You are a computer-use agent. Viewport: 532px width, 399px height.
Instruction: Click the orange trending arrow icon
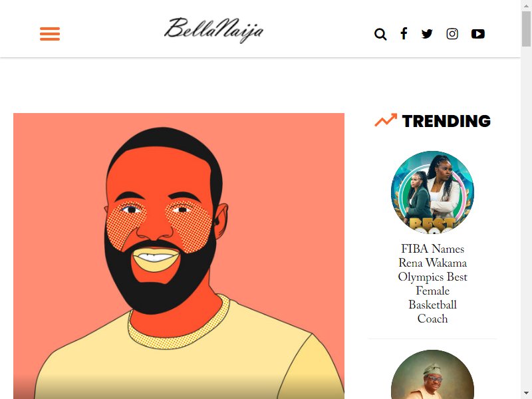[386, 120]
